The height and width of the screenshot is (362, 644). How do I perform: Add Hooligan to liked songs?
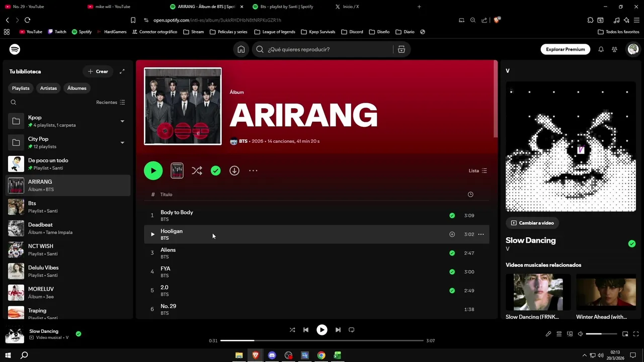coord(452,234)
